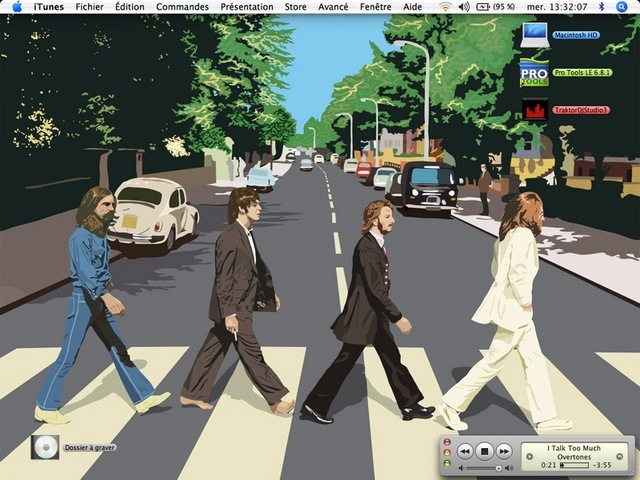Select the Macintosh HD drive icon
640x480 pixels.
[x=535, y=35]
